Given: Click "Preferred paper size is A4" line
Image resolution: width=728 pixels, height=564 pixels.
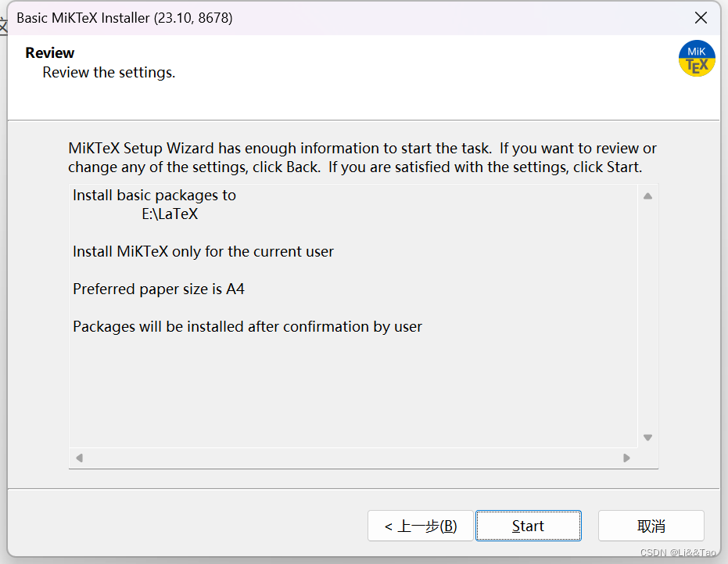Looking at the screenshot, I should pos(158,289).
